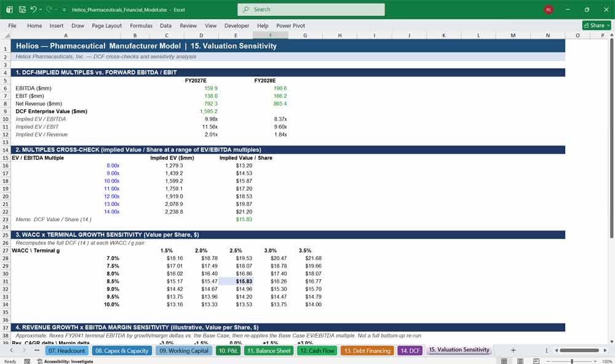This screenshot has height=364, width=615.
Task: Switch to Page Layout view icon
Action: tap(520, 361)
